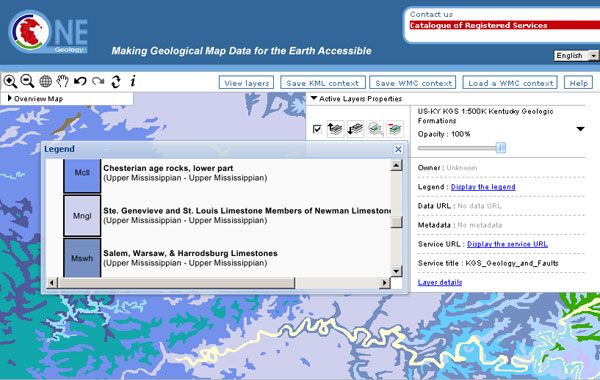
Task: Go back to previous map view
Action: tap(80, 81)
